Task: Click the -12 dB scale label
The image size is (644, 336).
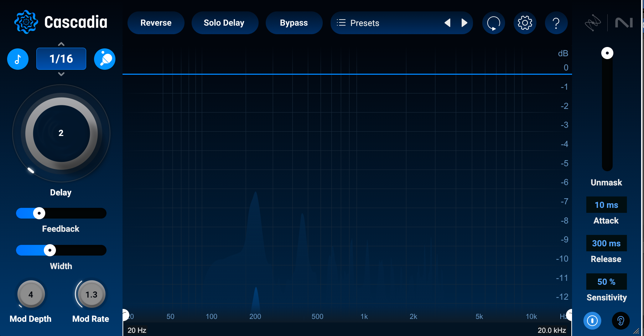Action: [x=562, y=297]
